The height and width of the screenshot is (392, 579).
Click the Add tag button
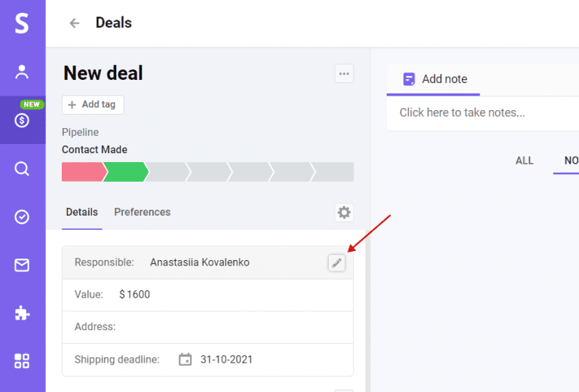point(93,105)
